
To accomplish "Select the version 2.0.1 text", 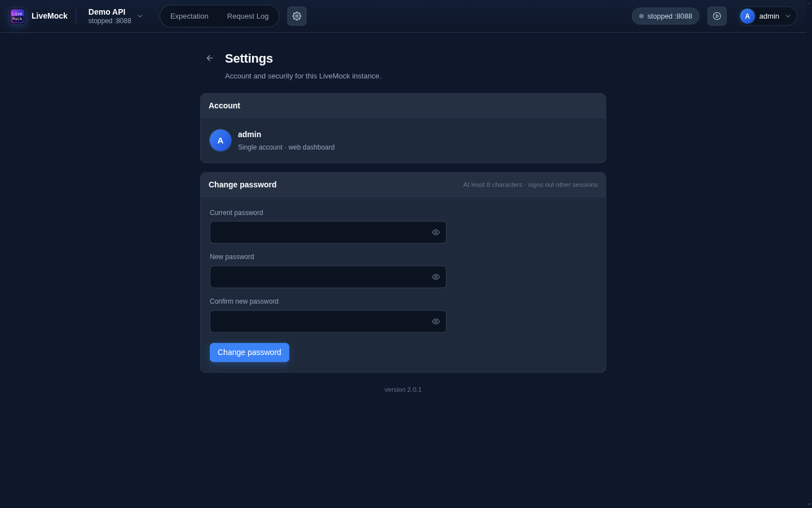I will pos(403,389).
